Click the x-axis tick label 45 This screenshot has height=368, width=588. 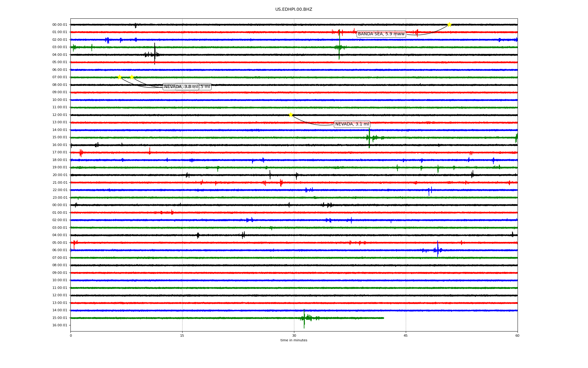click(406, 335)
